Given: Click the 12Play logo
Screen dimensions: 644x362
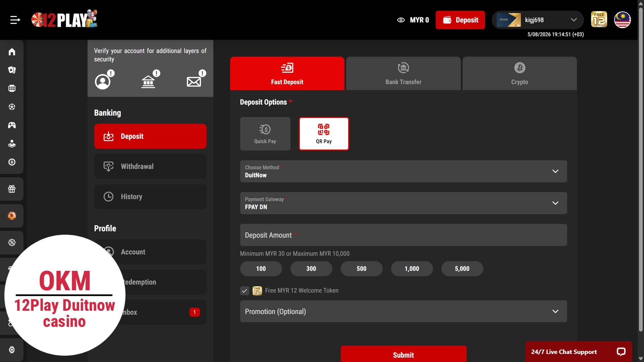Looking at the screenshot, I should coord(64,19).
